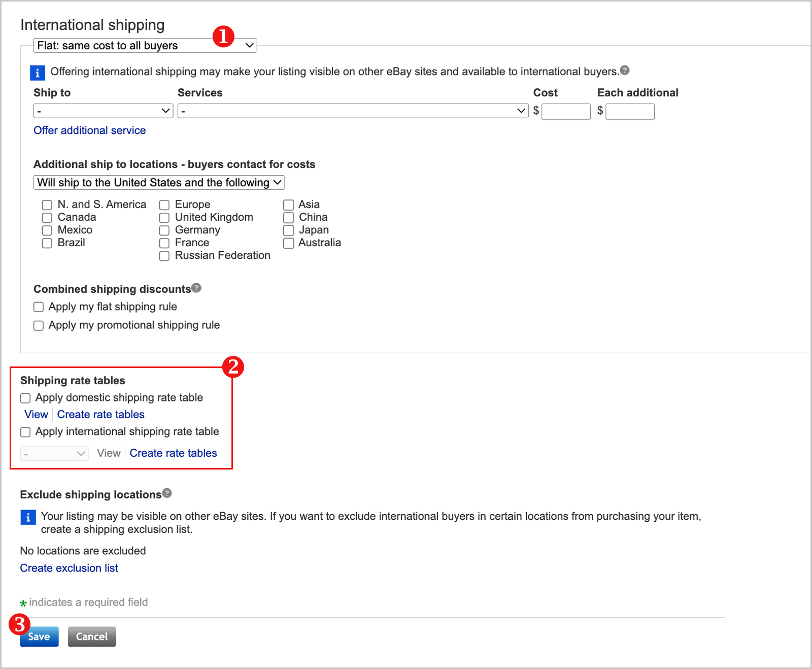Click the help icon next to Exclude shipping locations
This screenshot has width=812, height=669.
167,493
